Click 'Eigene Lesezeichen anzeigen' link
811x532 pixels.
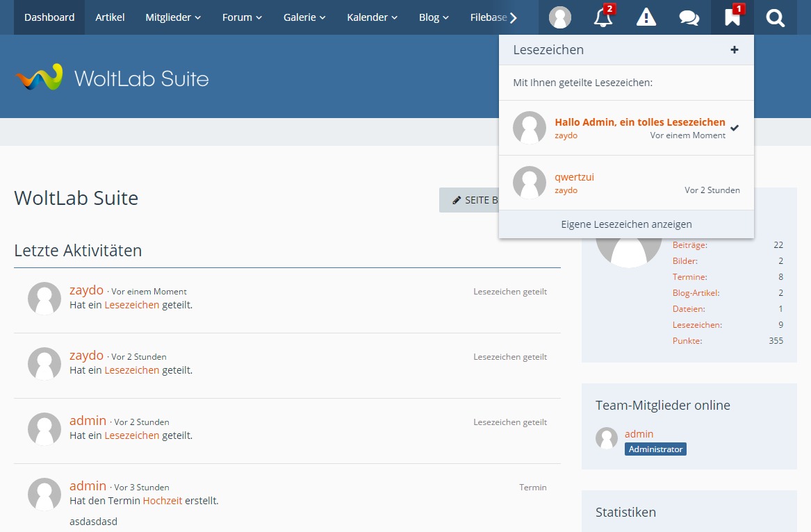[626, 224]
